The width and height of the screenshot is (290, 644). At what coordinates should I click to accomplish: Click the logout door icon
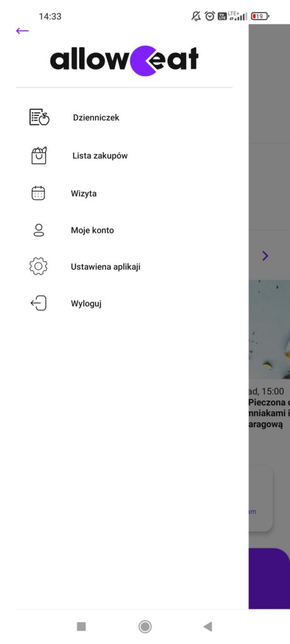38,304
